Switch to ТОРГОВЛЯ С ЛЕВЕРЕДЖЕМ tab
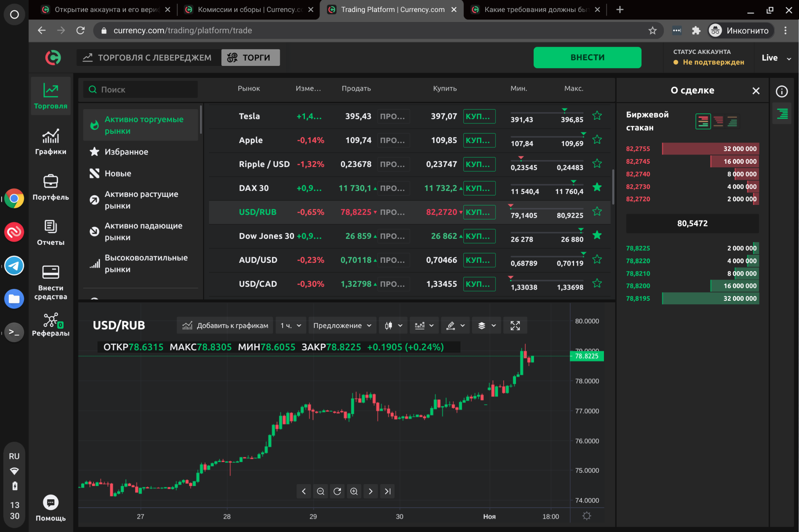 click(x=148, y=58)
